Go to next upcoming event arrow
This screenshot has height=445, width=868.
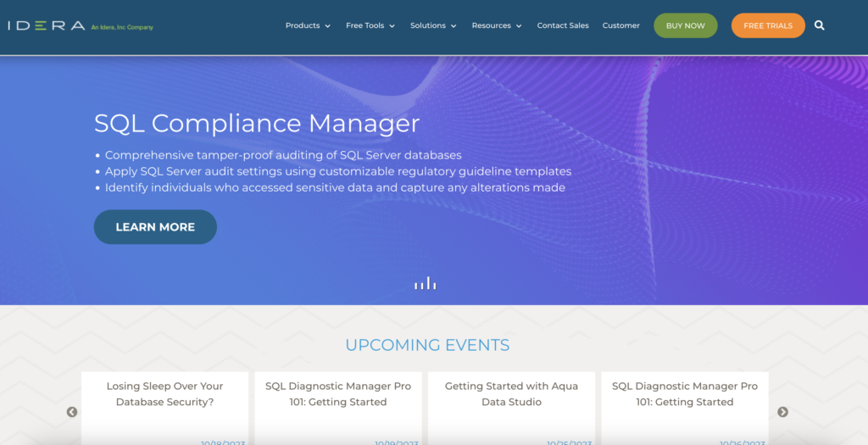[x=782, y=412]
